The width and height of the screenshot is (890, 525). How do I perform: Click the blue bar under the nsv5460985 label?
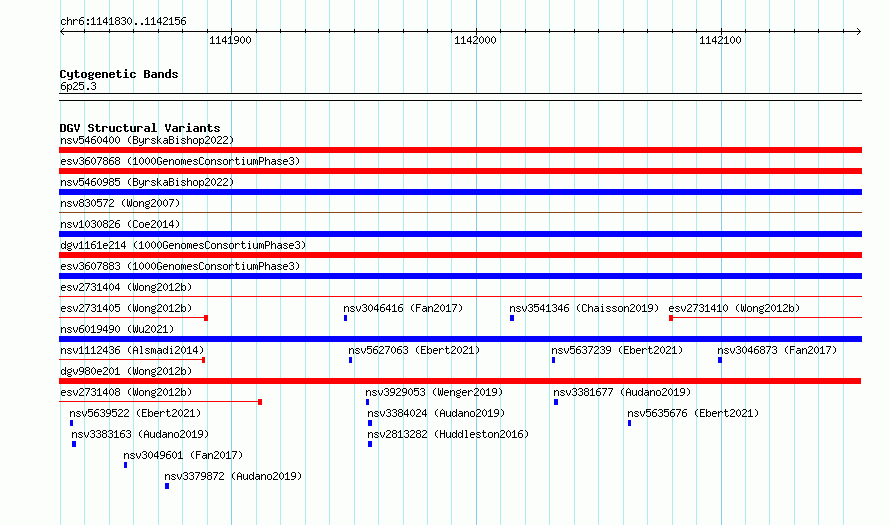coord(460,192)
